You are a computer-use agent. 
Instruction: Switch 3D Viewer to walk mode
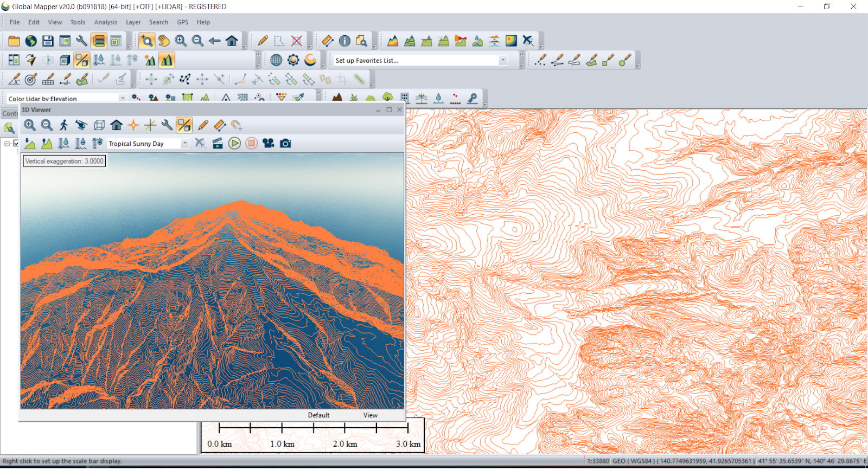pos(64,125)
